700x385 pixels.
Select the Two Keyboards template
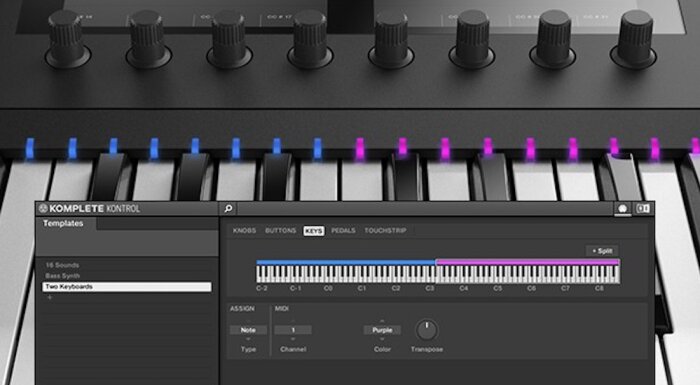(x=127, y=287)
